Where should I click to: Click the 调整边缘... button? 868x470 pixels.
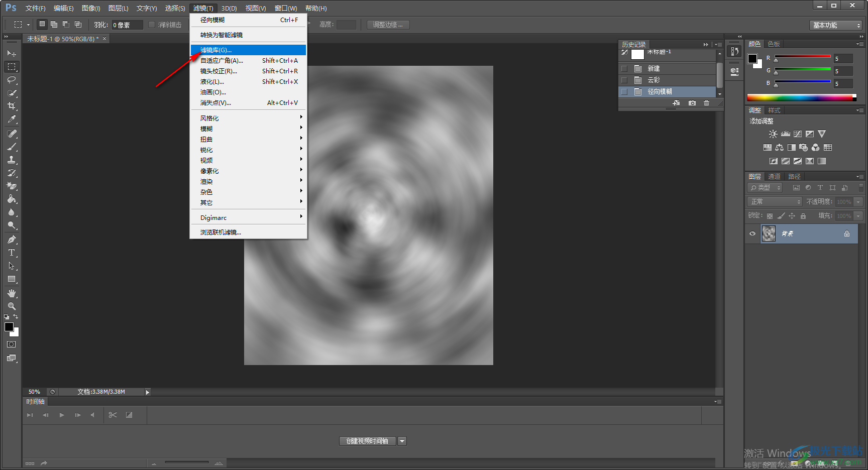[388, 25]
